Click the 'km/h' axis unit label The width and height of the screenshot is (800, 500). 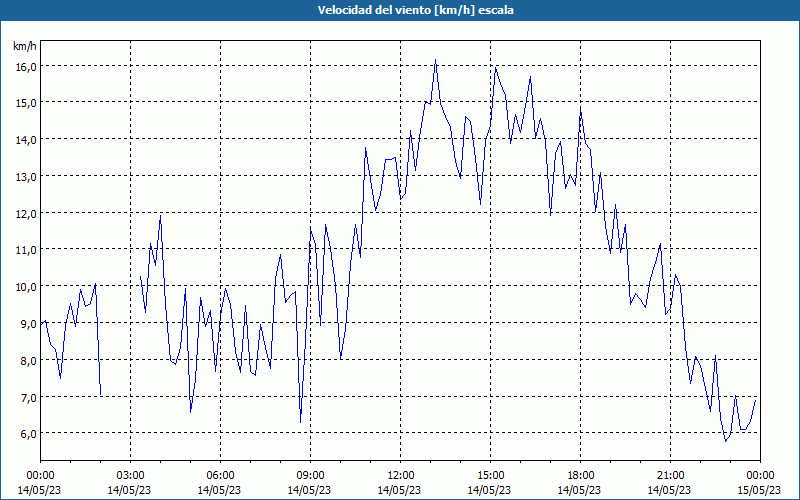pyautogui.click(x=25, y=46)
